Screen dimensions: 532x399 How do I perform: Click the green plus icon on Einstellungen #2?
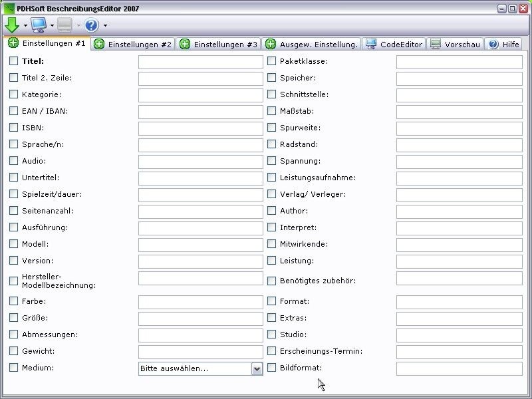(x=98, y=43)
